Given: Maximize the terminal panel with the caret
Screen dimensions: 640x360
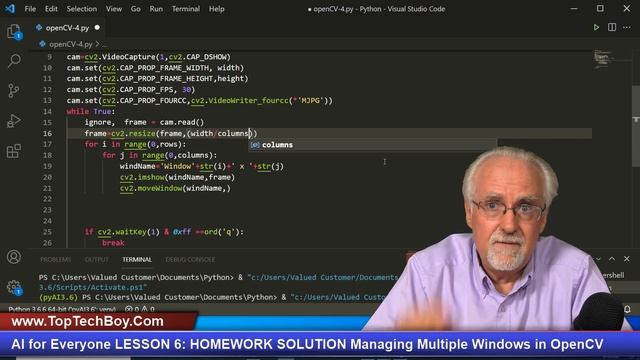Looking at the screenshot, I should pyautogui.click(x=611, y=259).
